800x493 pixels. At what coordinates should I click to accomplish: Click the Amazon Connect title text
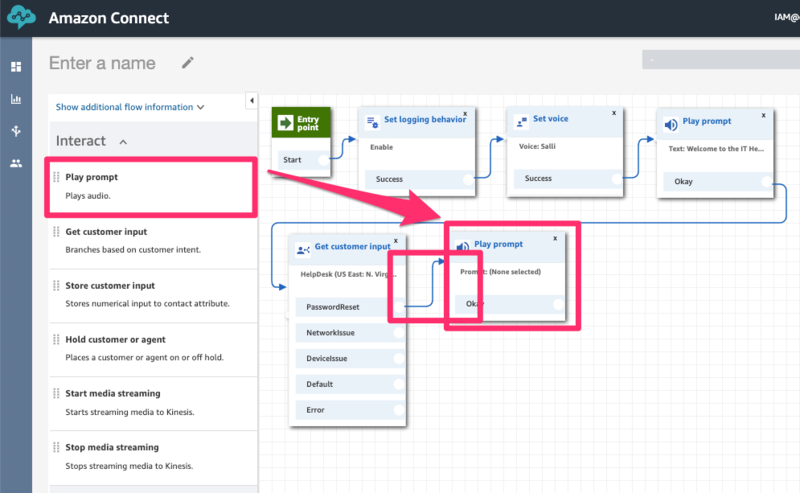click(109, 18)
